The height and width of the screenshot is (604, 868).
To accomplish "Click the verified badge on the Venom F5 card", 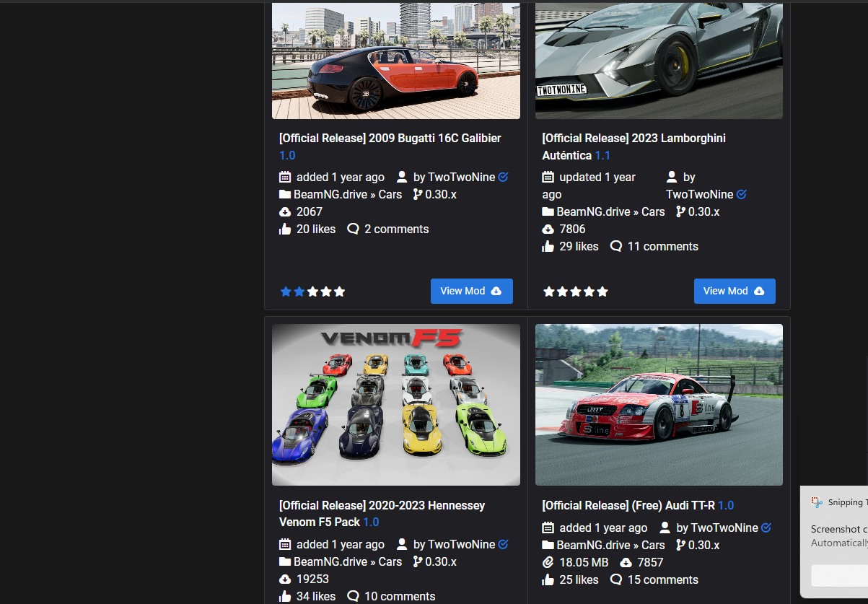I will [x=504, y=544].
